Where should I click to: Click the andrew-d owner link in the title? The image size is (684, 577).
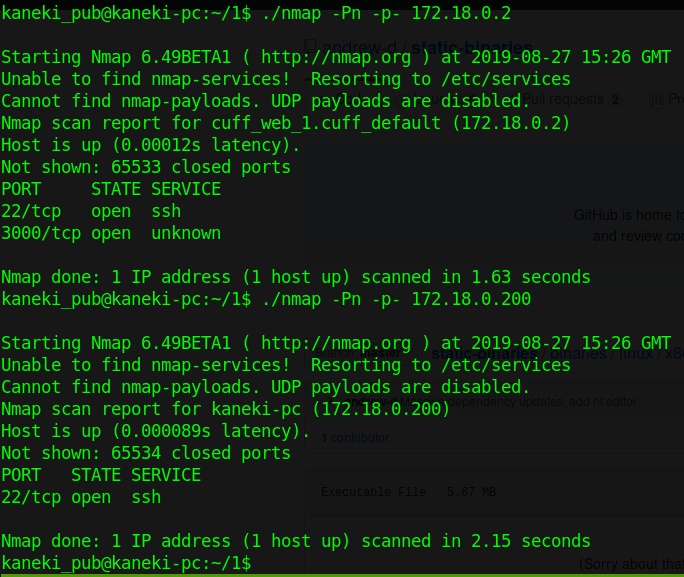click(360, 46)
